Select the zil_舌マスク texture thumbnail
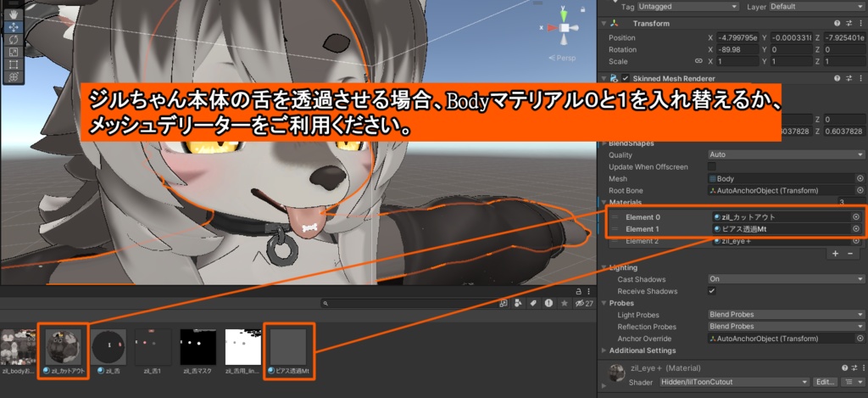868x398 pixels. point(198,347)
